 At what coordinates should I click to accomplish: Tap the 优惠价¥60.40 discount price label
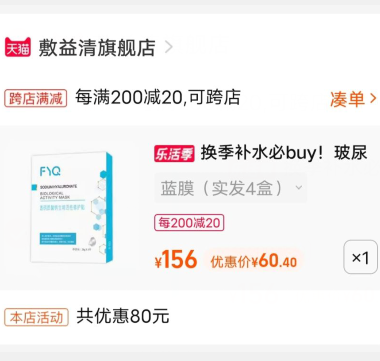coord(254,261)
